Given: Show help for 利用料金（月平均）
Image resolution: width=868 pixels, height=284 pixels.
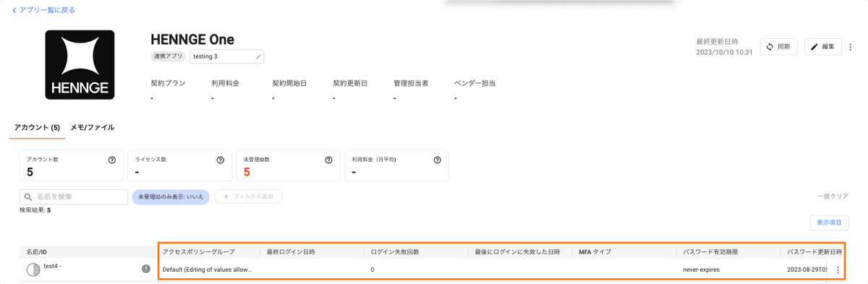Looking at the screenshot, I should click(437, 160).
